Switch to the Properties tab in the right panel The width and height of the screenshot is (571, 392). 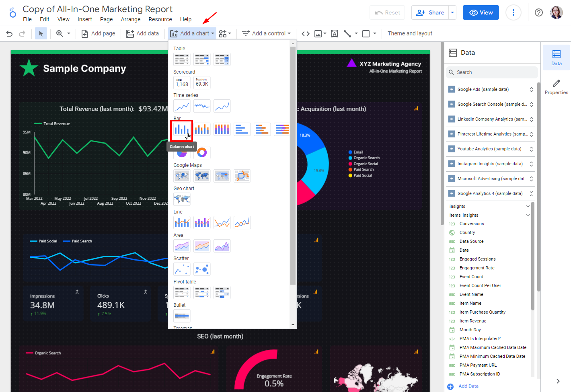tap(556, 86)
